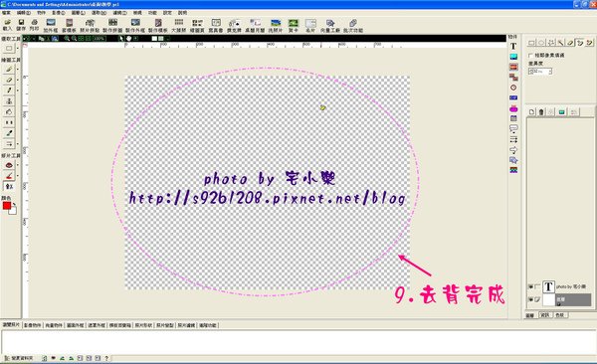Toggle visibility eye of photo by text layer
Screen dimensions: 597x364
tap(530, 286)
